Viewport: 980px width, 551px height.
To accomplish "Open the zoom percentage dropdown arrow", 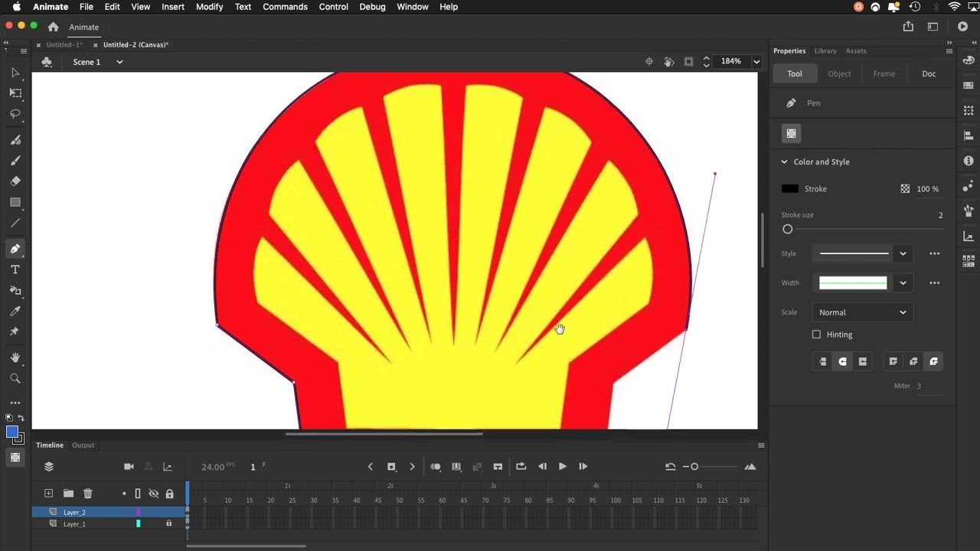I will tap(756, 61).
